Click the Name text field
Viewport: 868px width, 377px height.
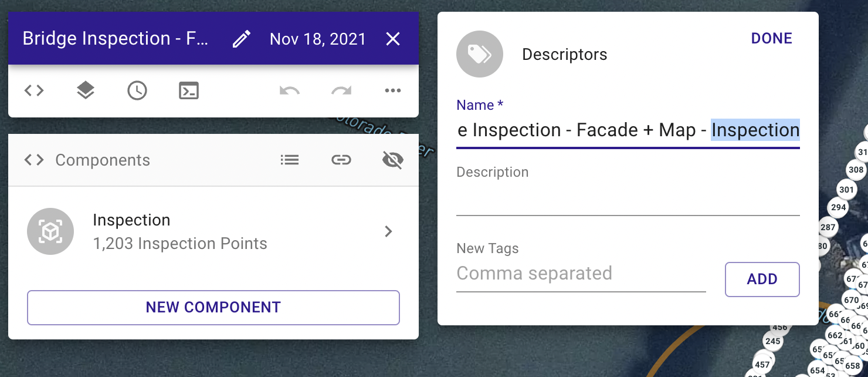(628, 130)
